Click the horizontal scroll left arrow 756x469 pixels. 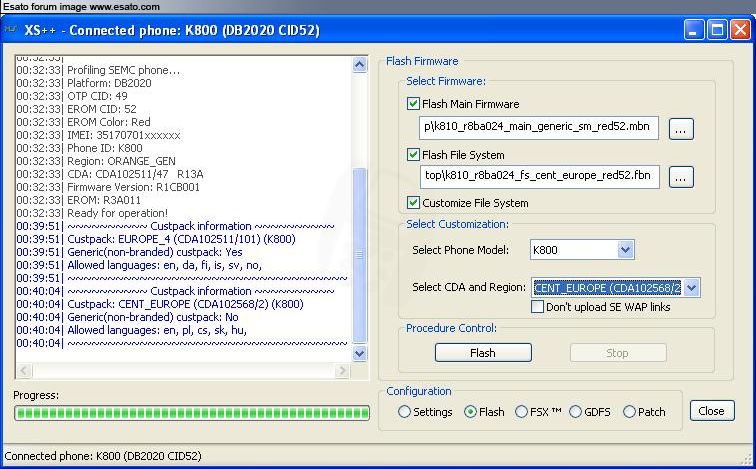pyautogui.click(x=25, y=370)
